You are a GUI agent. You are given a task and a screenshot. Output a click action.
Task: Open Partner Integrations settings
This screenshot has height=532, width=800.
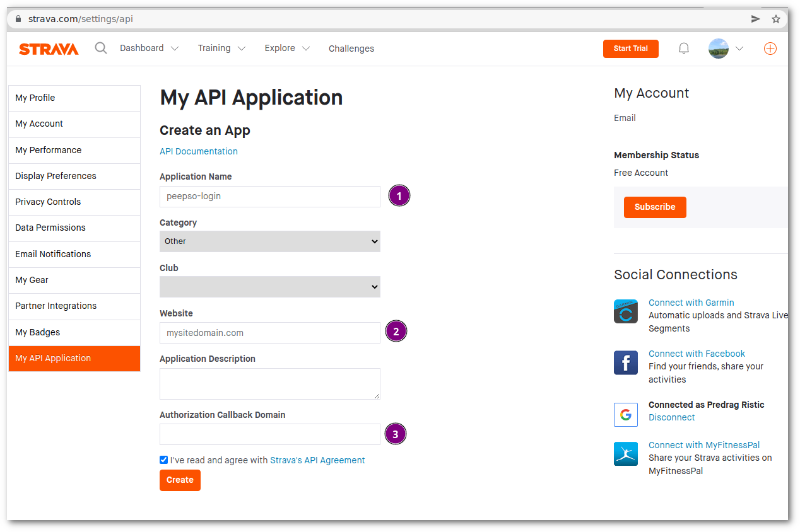coord(74,306)
